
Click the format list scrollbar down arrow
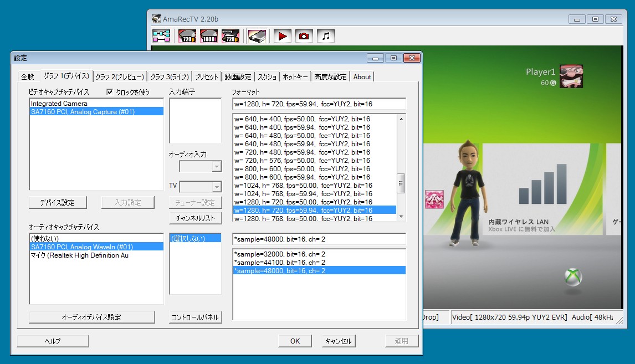(401, 217)
